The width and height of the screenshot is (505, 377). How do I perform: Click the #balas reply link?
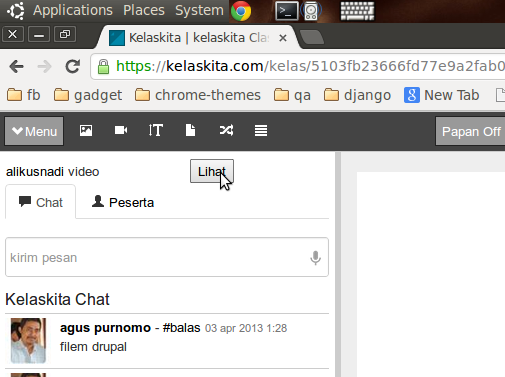pos(181,328)
